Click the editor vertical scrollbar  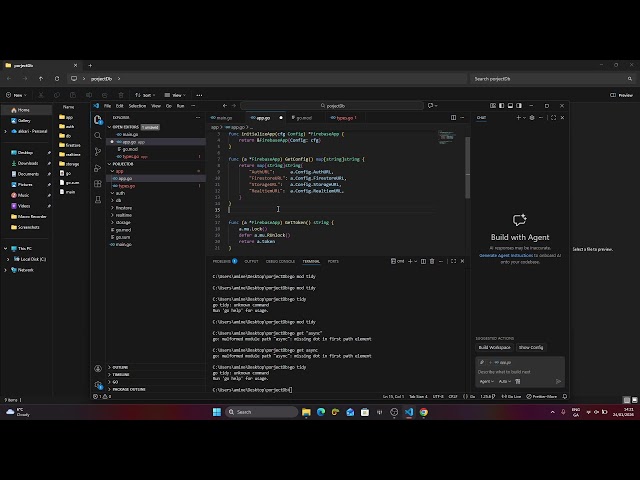click(468, 167)
